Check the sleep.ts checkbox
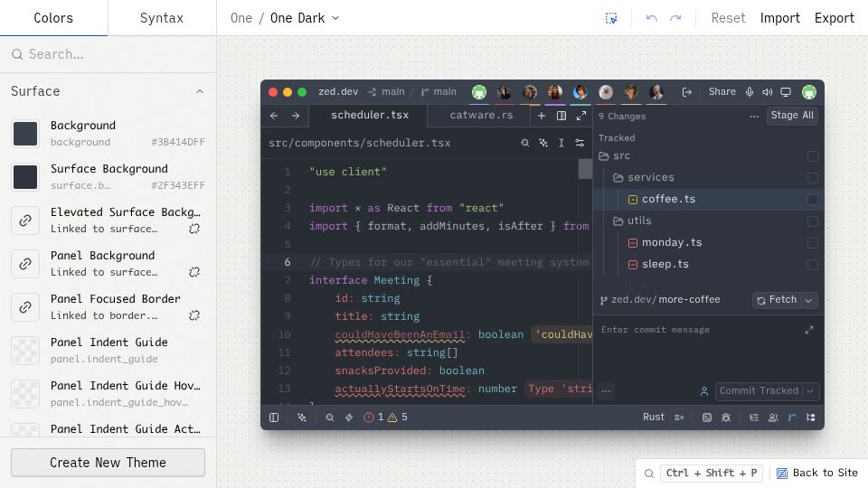Screen dimensions: 868x488 tap(813, 265)
